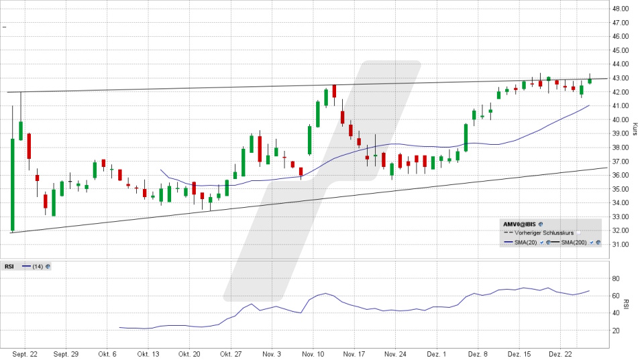This screenshot has width=644, height=362.
Task: Click the 32.00 price axis label
Action: (x=620, y=230)
